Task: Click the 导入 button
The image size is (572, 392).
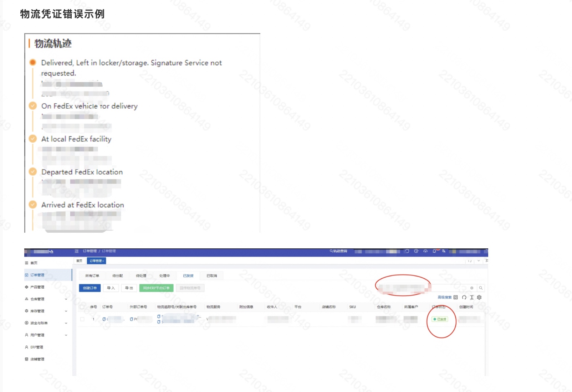Action: [x=111, y=288]
